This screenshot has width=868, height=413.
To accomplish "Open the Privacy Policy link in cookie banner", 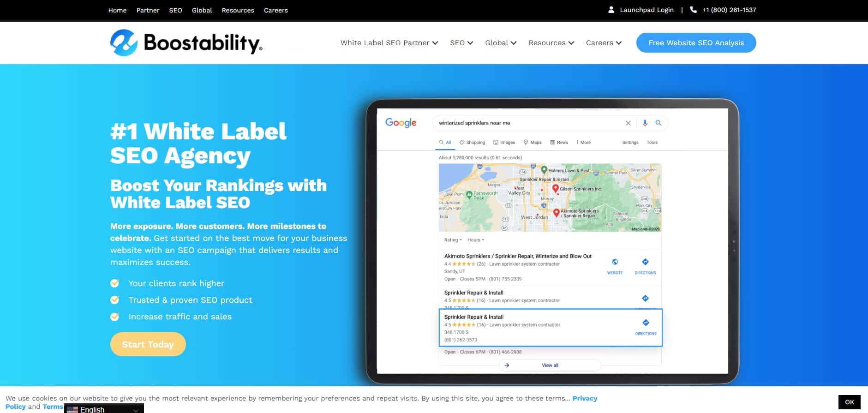I will (x=585, y=398).
